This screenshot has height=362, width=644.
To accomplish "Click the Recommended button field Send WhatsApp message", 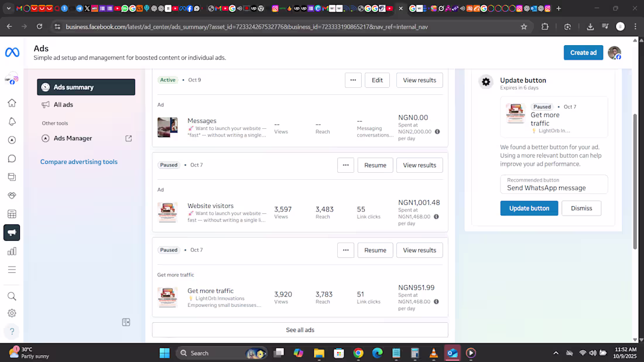I will [x=554, y=185].
